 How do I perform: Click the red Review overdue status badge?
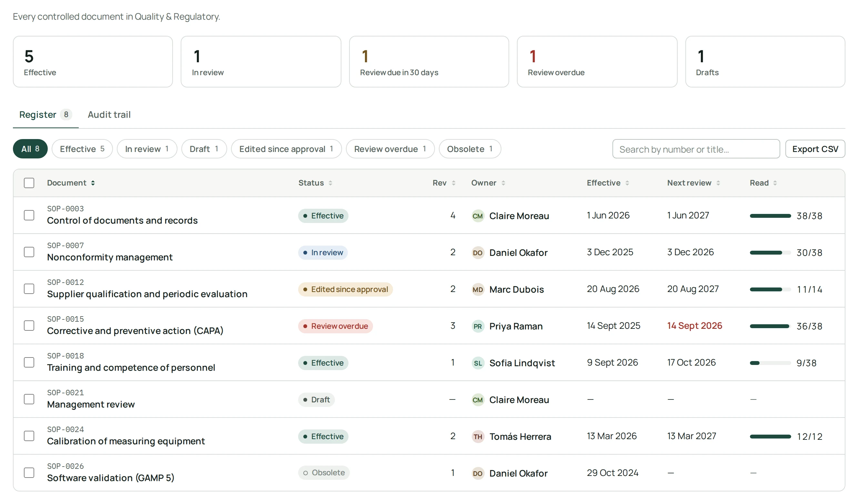[x=335, y=326]
